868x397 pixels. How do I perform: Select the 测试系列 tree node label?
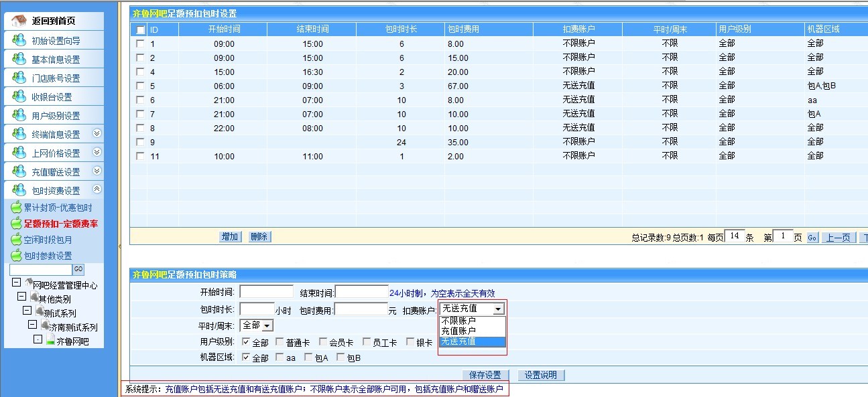pos(60,313)
